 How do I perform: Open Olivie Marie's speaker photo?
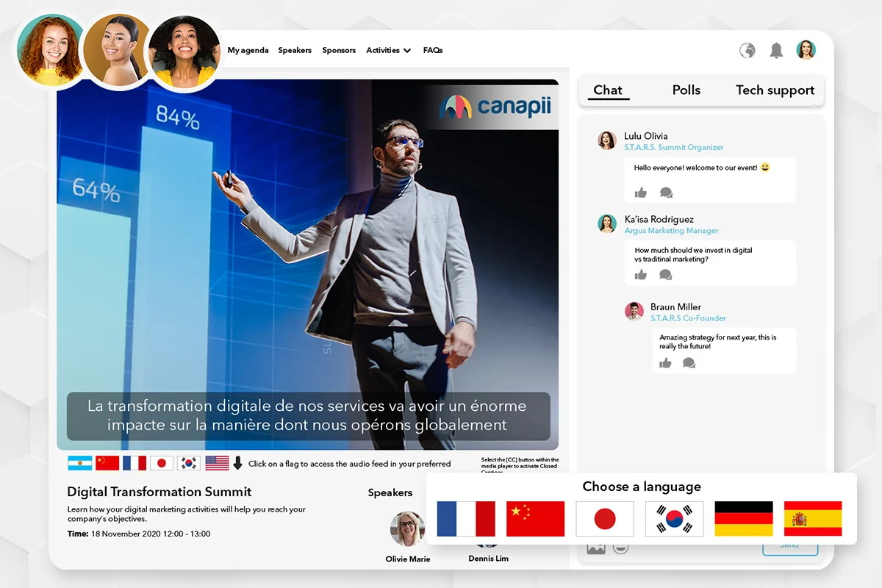tap(407, 529)
